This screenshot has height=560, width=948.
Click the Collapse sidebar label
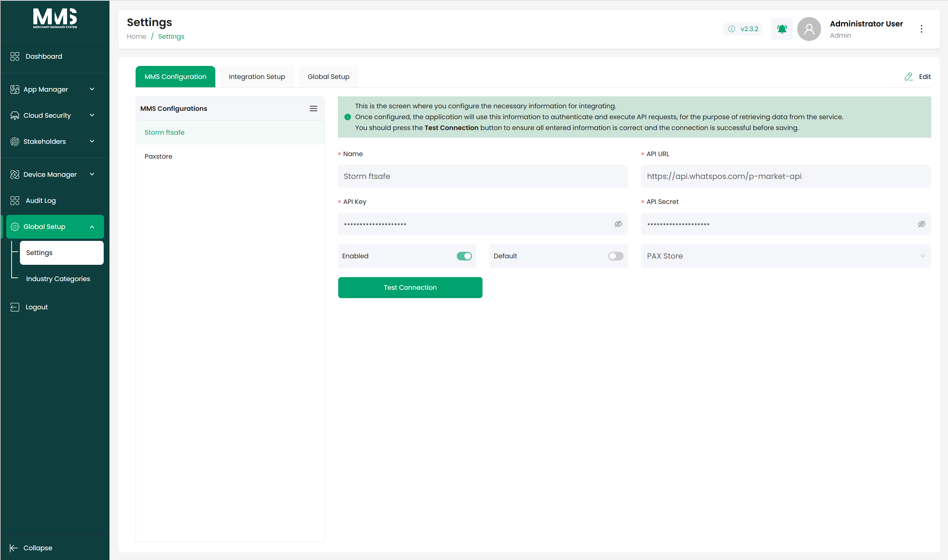coord(38,548)
